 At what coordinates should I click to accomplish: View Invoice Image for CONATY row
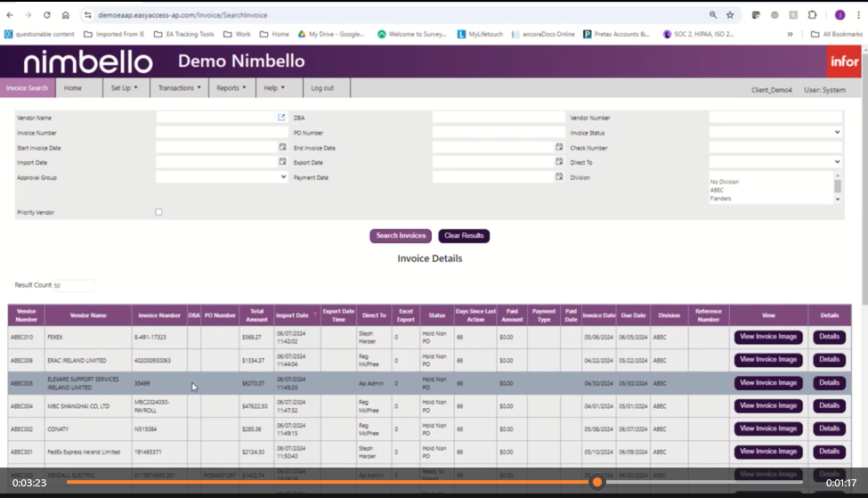(x=768, y=429)
